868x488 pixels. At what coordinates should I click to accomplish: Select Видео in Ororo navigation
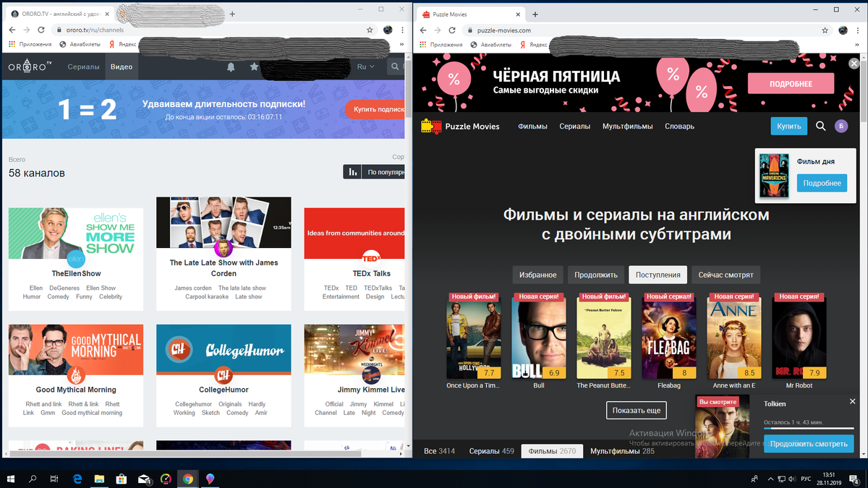[122, 67]
